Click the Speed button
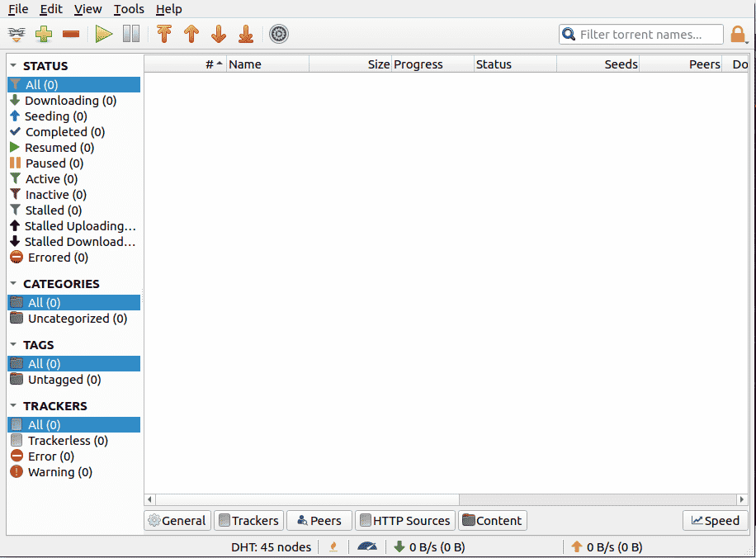The height and width of the screenshot is (558, 756). 715,520
